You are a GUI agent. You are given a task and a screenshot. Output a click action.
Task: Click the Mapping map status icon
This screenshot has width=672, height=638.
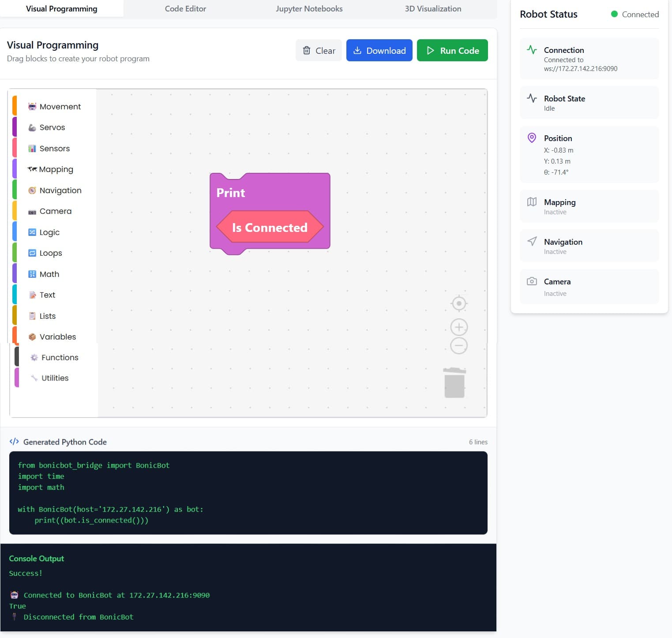(532, 202)
